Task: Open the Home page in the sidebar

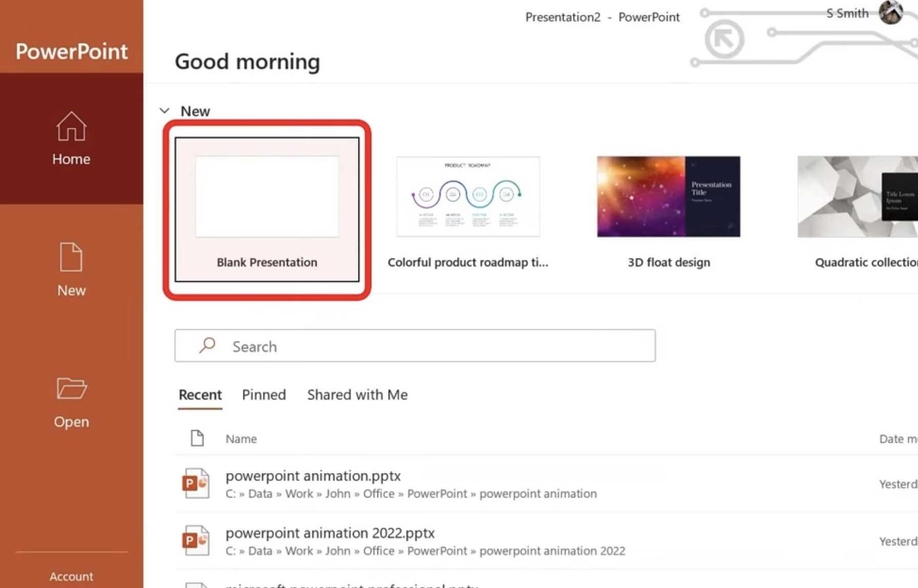Action: pos(71,139)
